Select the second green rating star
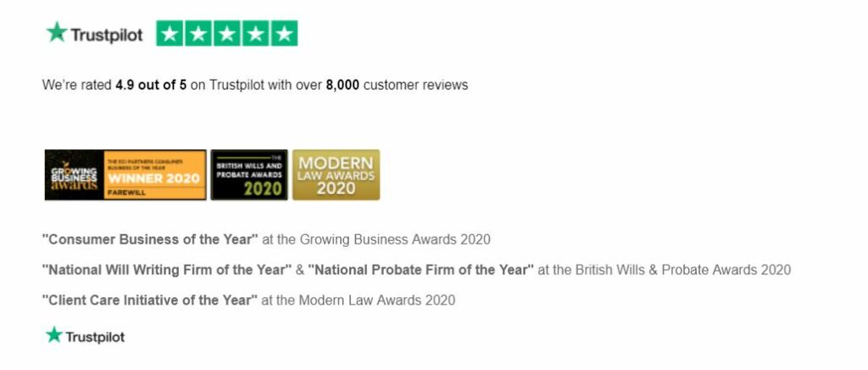Image resolution: width=868 pixels, height=370 pixels. point(199,34)
